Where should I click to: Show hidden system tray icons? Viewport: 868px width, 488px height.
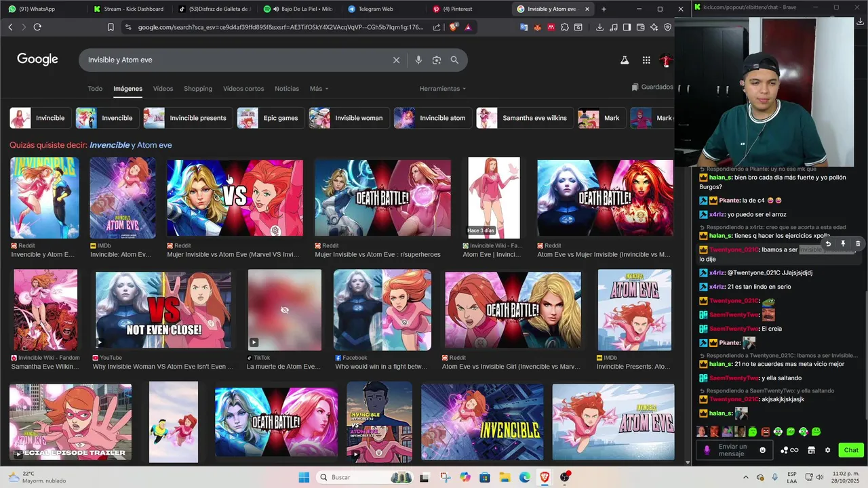click(x=746, y=477)
